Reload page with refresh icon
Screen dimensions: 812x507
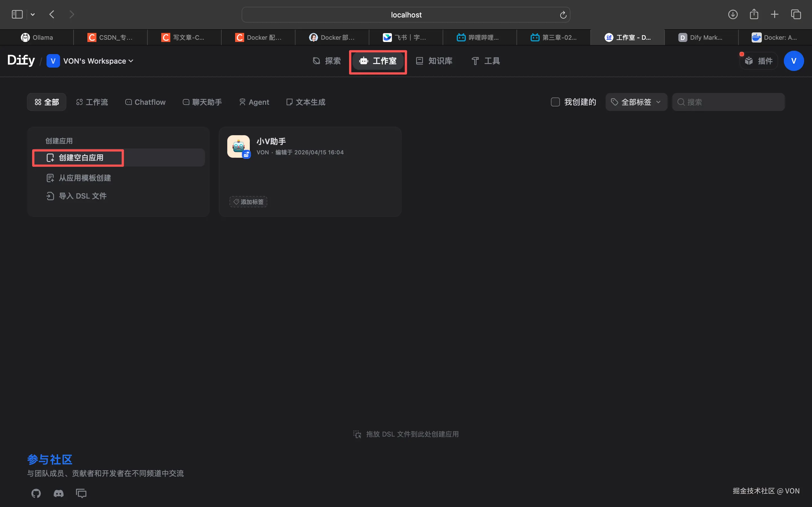[563, 15]
